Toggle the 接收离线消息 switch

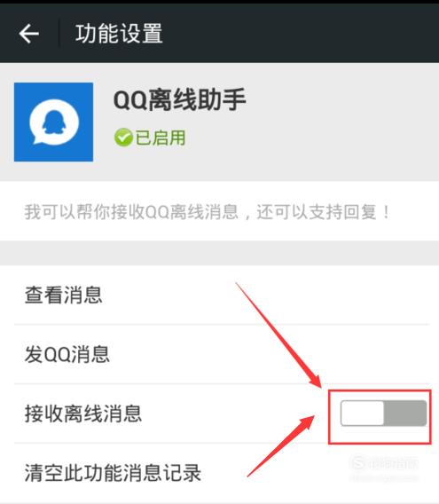point(383,413)
